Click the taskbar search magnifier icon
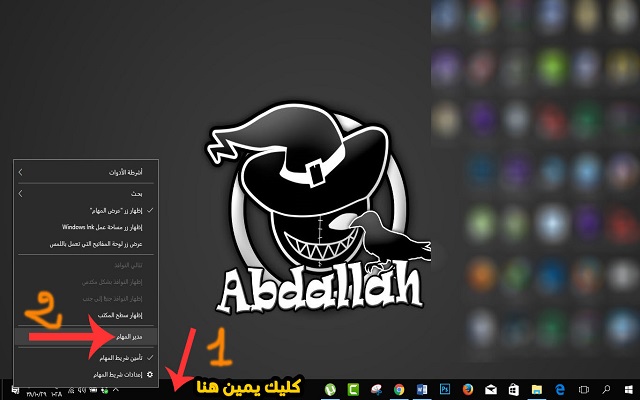The image size is (640, 400). tap(604, 389)
